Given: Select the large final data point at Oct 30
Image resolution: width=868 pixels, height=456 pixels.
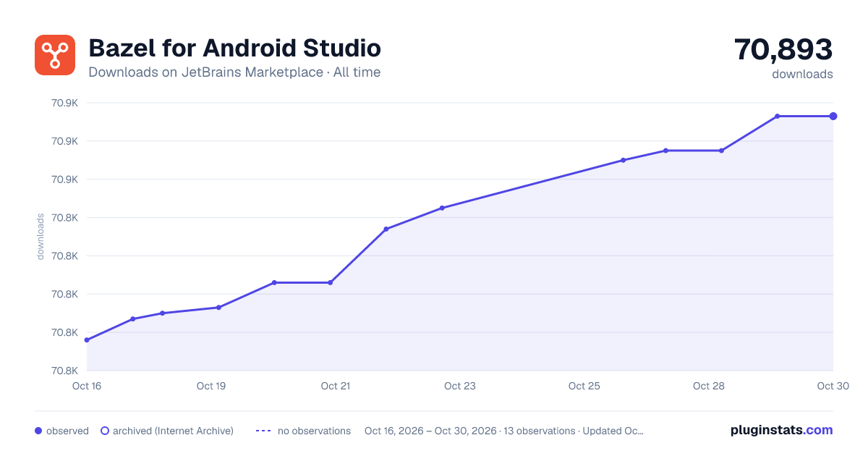Looking at the screenshot, I should click(833, 116).
